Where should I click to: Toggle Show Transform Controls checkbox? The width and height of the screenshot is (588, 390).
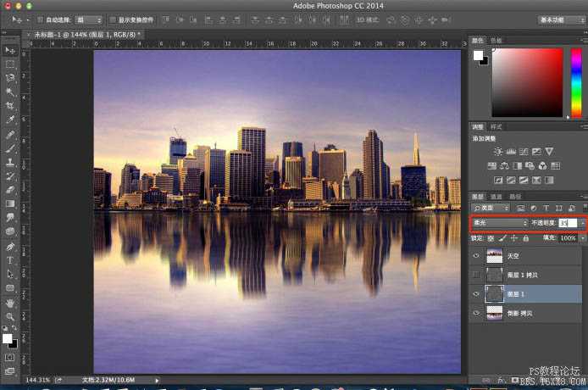click(113, 19)
